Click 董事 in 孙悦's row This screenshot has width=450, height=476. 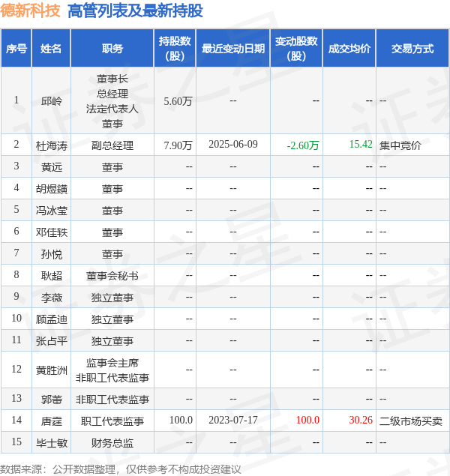(112, 254)
